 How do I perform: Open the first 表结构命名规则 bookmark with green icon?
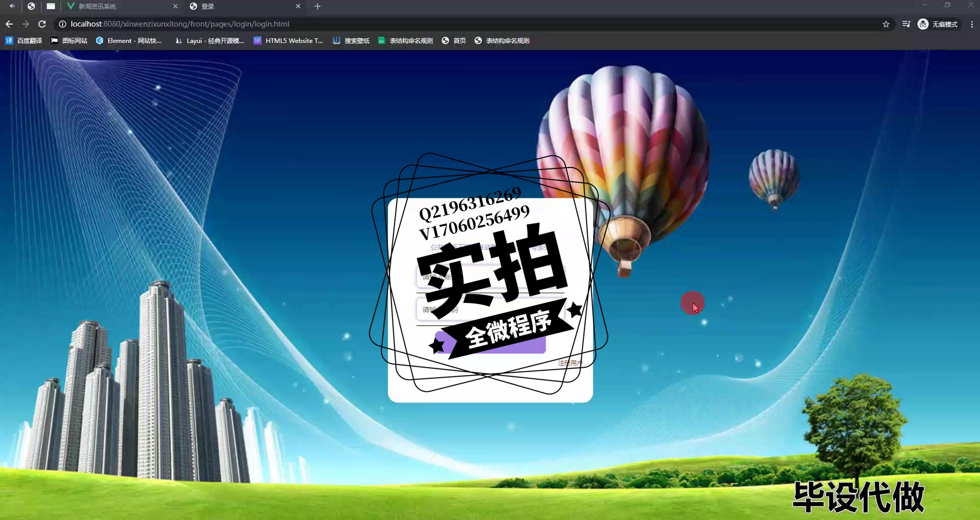pos(405,40)
